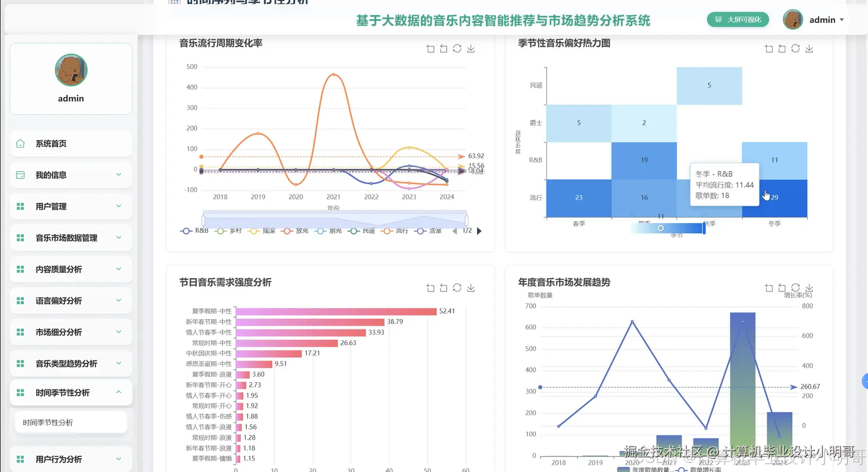Click heatmap cell 23 for 春季 流行
The height and width of the screenshot is (472, 868).
click(579, 198)
